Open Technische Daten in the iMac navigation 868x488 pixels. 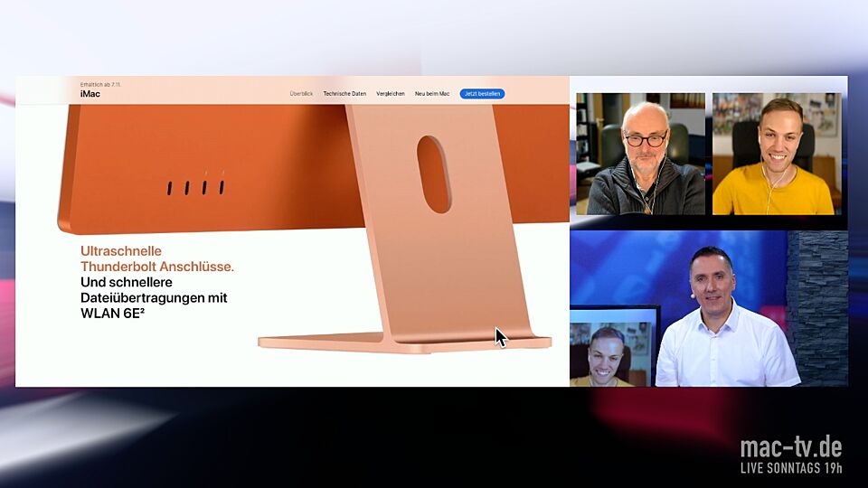[x=344, y=94]
